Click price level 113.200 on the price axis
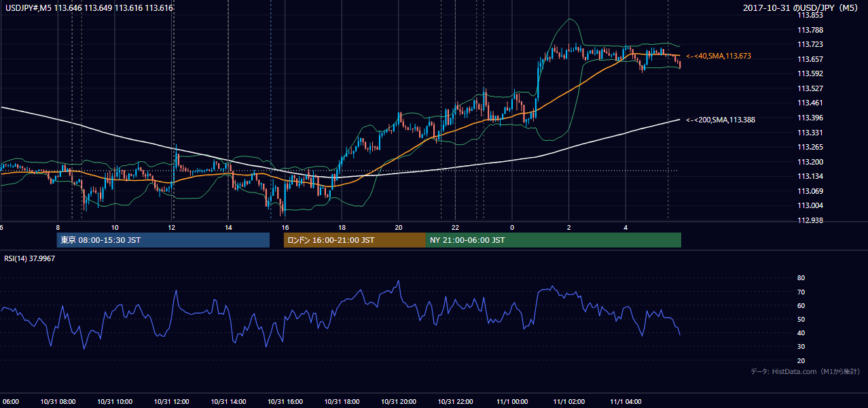 tap(811, 162)
